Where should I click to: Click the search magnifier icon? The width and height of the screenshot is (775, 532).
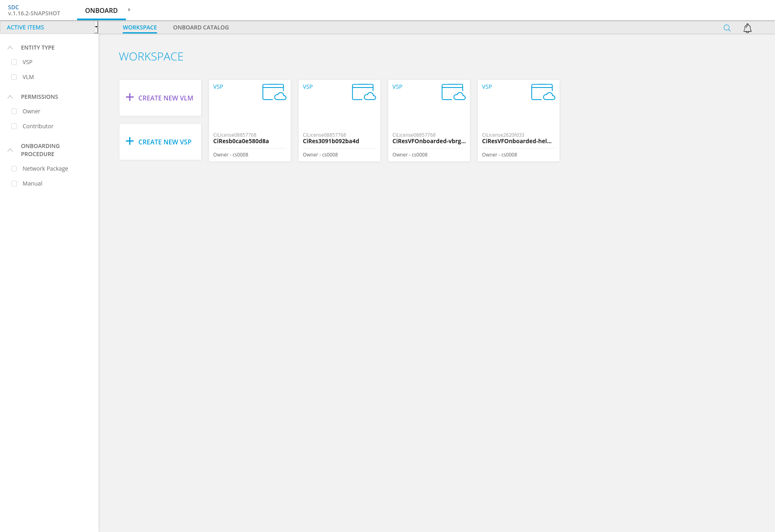tap(727, 28)
